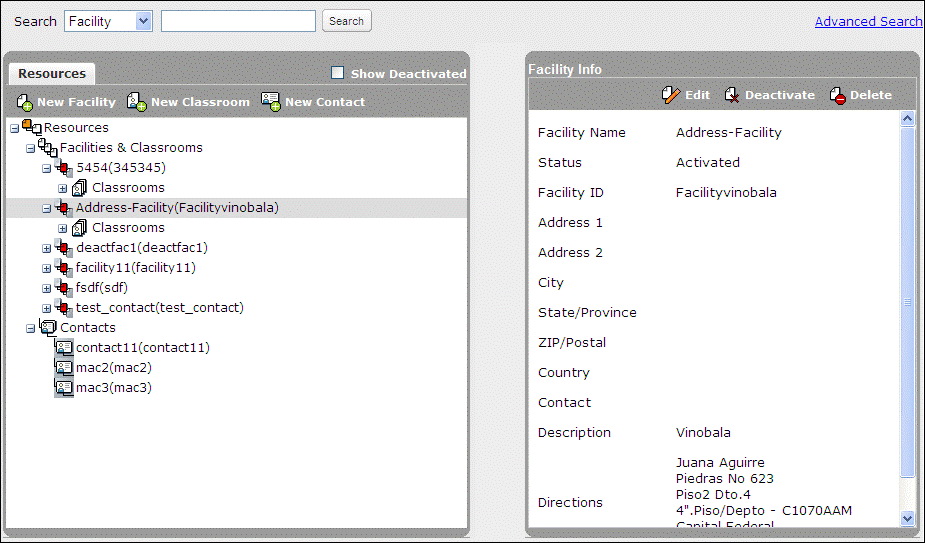Click the facility icon beside fsdf(sdf)

point(64,288)
